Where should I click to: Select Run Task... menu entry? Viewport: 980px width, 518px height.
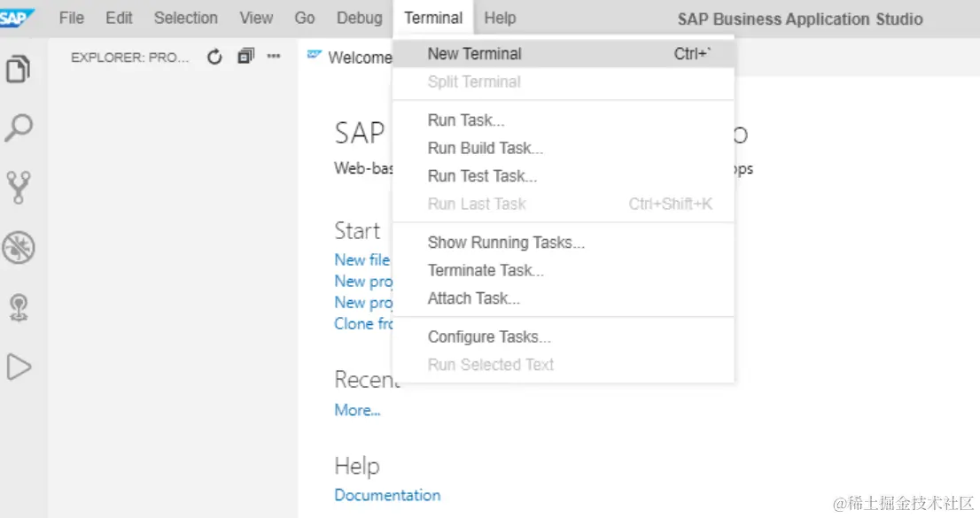pos(564,120)
